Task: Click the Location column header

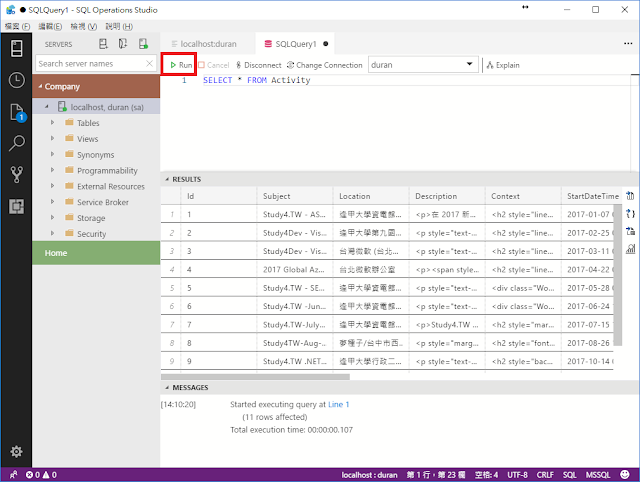Action: 371,196
